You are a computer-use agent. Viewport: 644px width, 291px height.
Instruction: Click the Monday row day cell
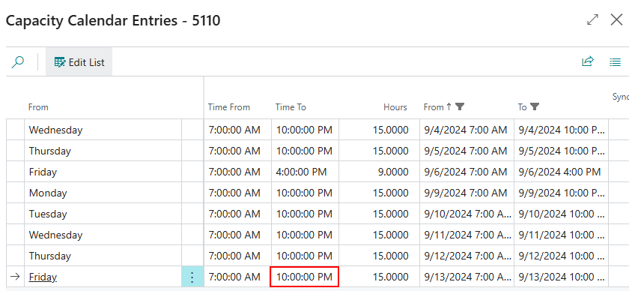click(103, 193)
